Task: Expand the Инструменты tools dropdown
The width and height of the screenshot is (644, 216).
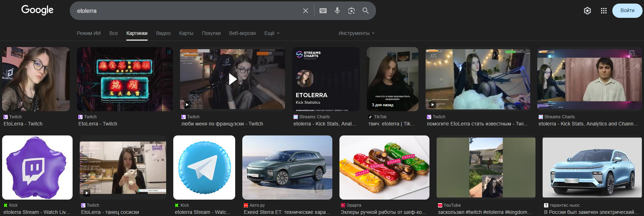Action: pyautogui.click(x=357, y=33)
